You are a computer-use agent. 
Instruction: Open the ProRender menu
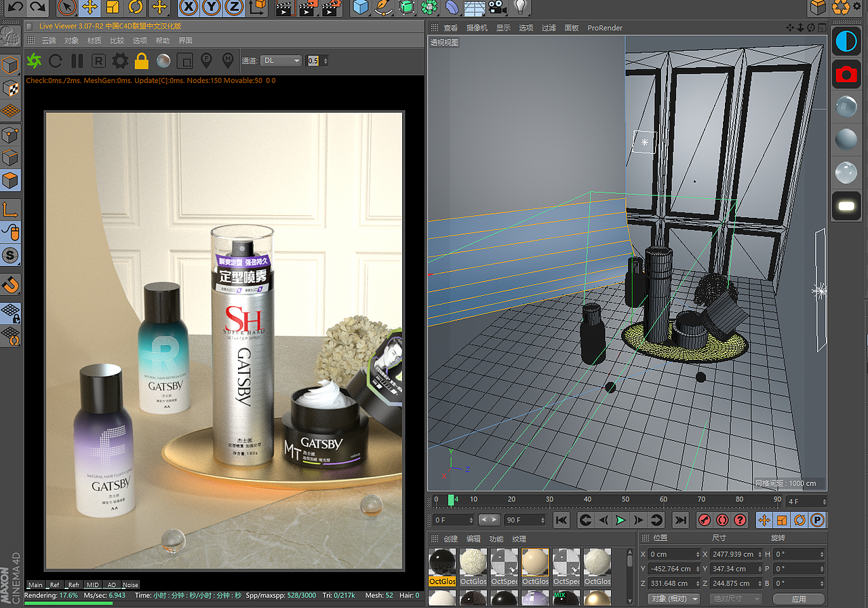(x=605, y=28)
